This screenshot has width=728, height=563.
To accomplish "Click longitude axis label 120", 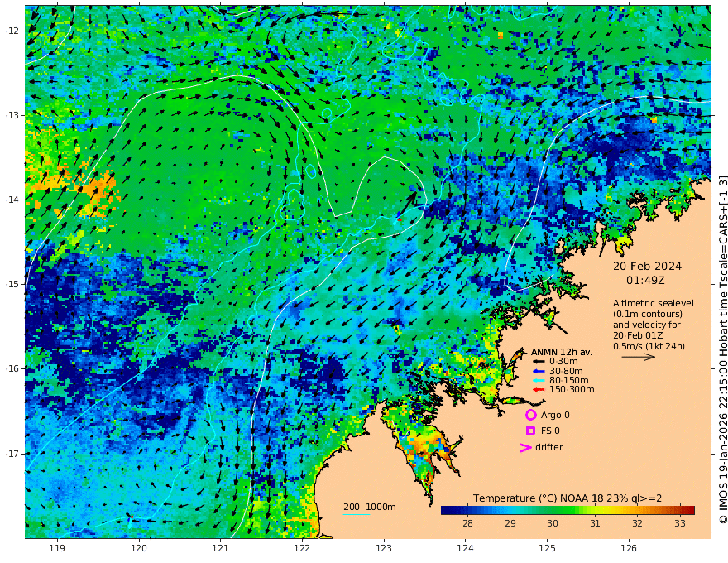I will [x=139, y=548].
